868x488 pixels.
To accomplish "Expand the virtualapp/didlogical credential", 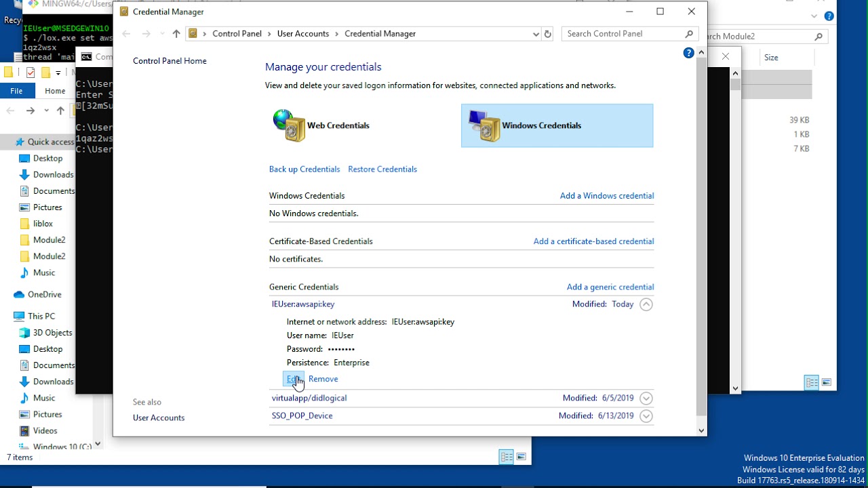I will (x=646, y=398).
